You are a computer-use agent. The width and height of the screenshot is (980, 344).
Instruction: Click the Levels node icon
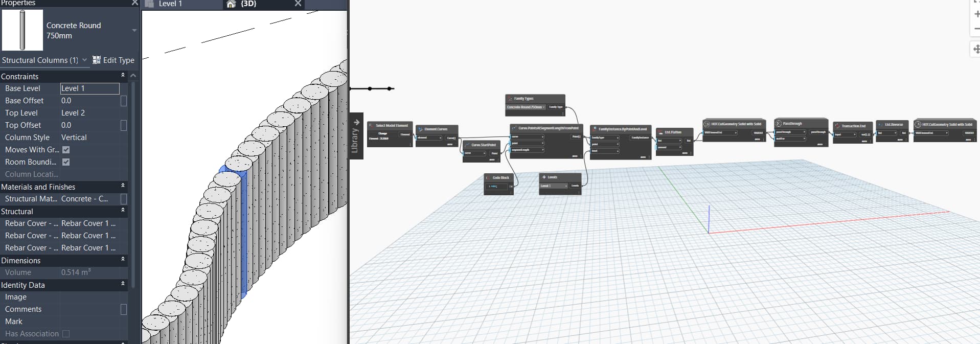coord(544,177)
